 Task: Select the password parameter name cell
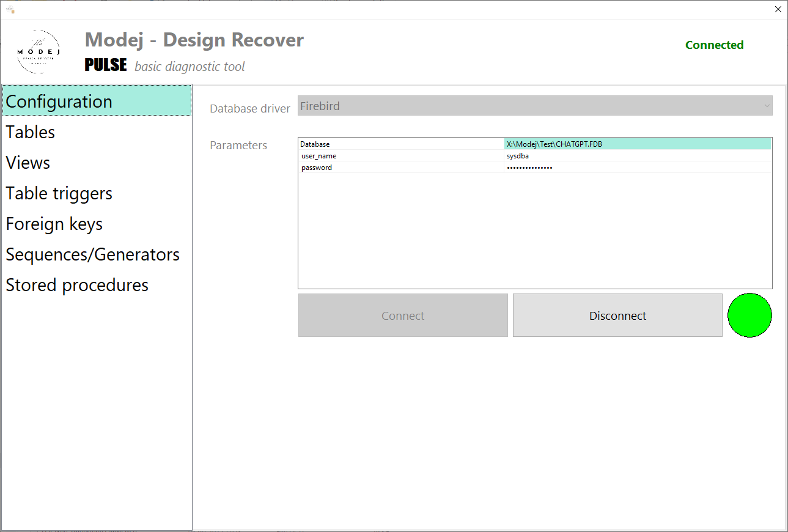click(x=401, y=168)
